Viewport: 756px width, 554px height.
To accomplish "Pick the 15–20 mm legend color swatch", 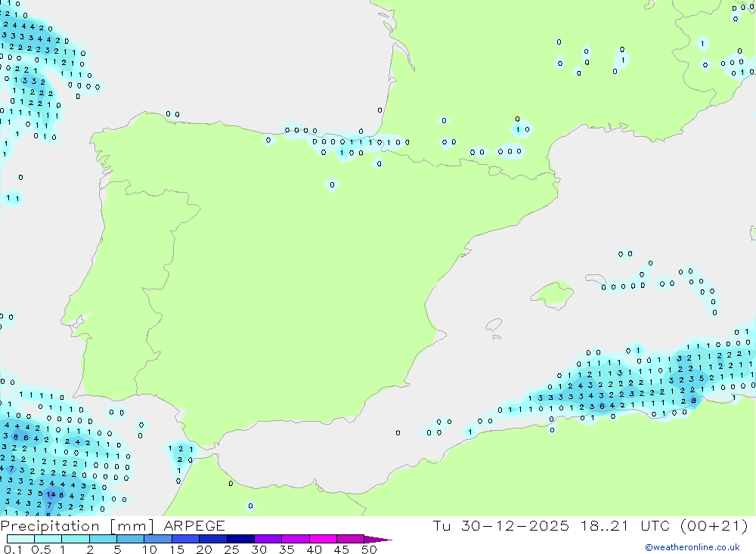I will (186, 539).
